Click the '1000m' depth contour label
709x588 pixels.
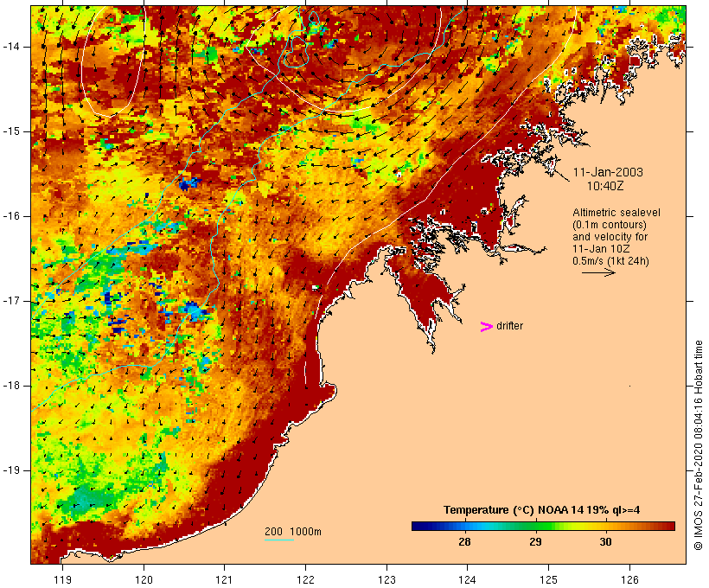pyautogui.click(x=306, y=532)
